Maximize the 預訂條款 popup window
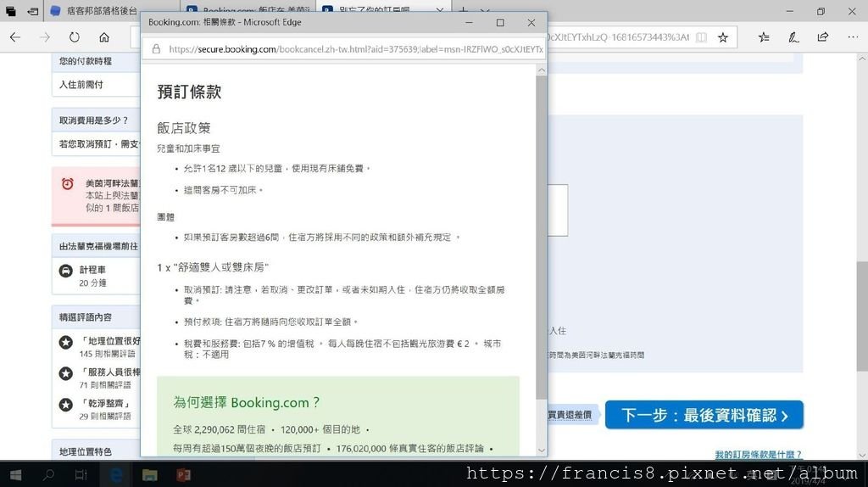The width and height of the screenshot is (868, 487). (x=500, y=22)
